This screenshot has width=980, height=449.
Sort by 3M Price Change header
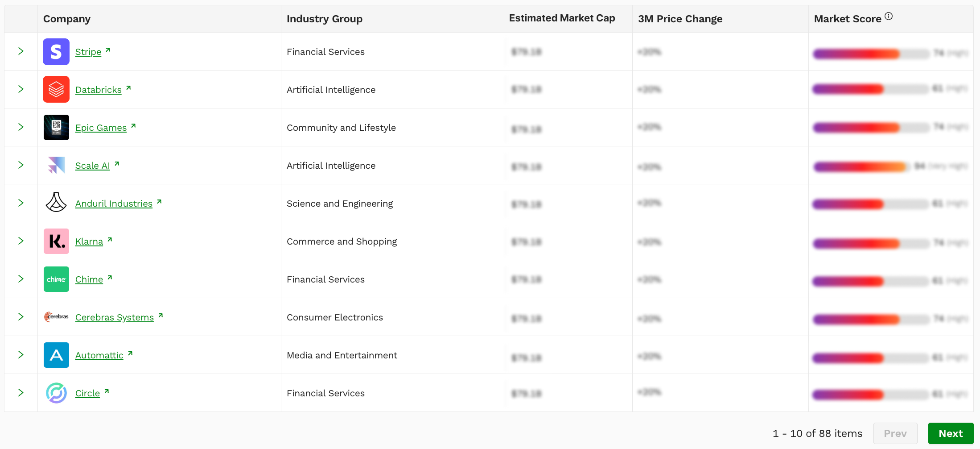680,19
